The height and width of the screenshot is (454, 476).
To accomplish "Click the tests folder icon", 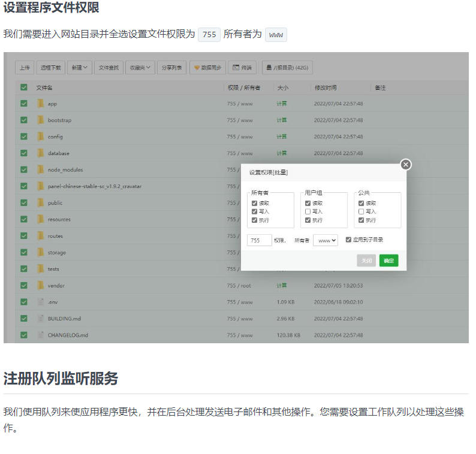I will point(40,269).
